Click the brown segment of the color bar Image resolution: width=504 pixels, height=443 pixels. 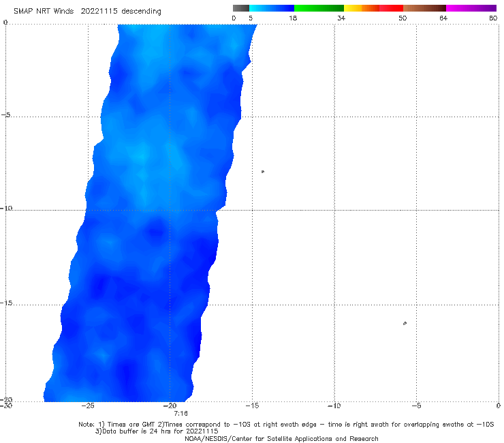424,8
